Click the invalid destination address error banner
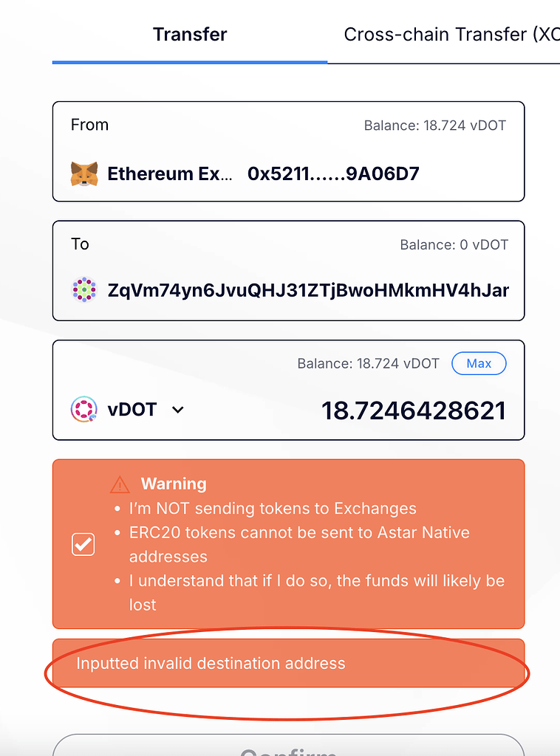 point(288,663)
